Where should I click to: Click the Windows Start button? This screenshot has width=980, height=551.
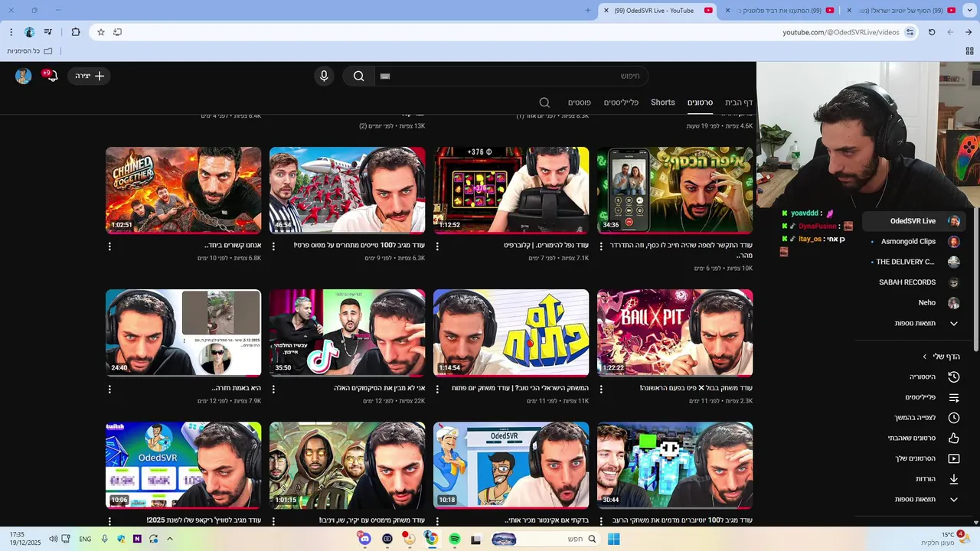coord(613,539)
